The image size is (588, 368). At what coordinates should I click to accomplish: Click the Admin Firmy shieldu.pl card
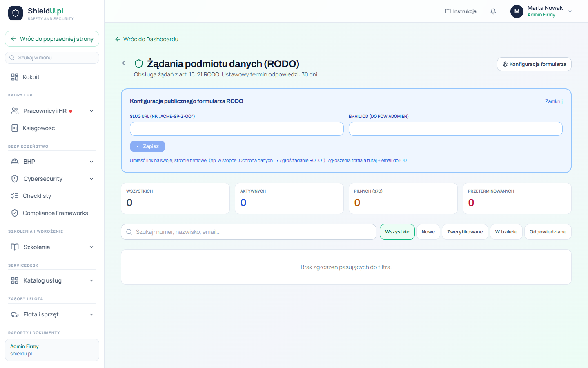[52, 350]
